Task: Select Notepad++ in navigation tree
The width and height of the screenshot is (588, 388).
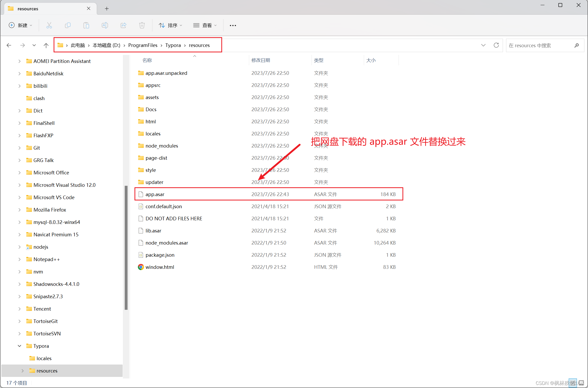Action: [47, 259]
